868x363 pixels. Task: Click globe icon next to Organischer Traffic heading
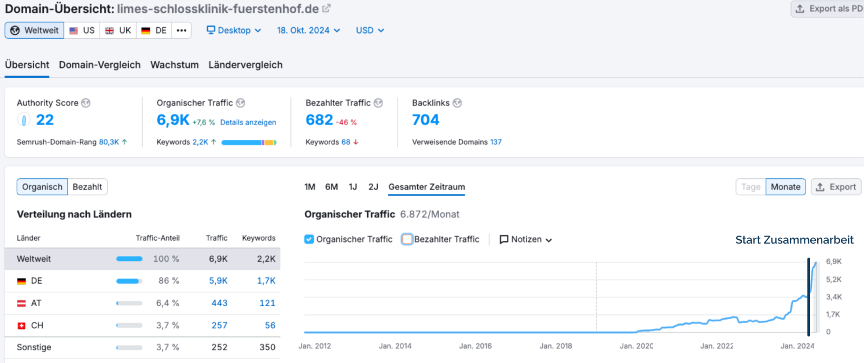240,103
